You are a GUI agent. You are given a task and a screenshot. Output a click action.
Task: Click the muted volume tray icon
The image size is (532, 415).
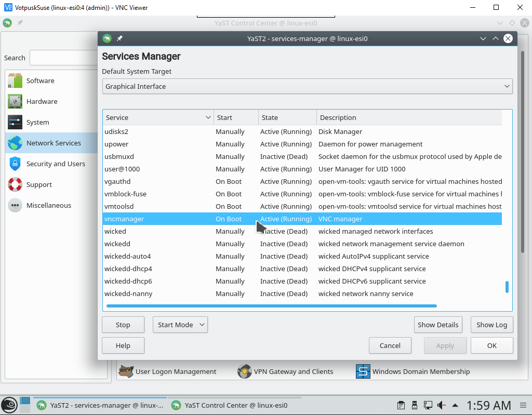pyautogui.click(x=442, y=405)
